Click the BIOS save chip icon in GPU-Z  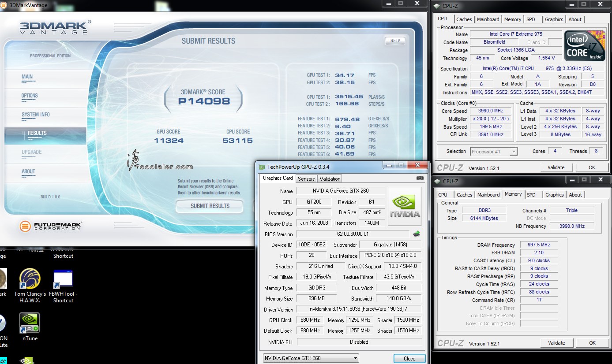[416, 234]
